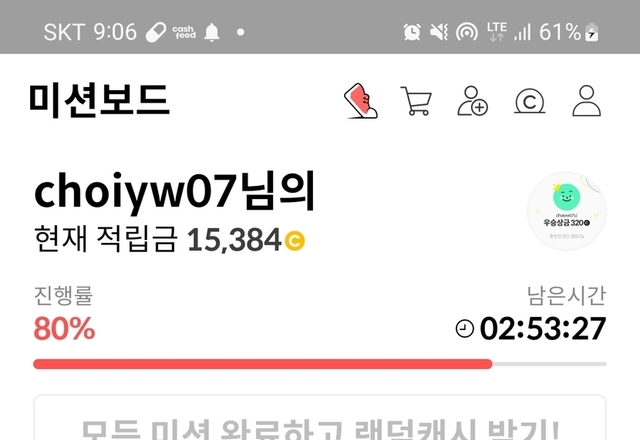Open the user profile icon
Image resolution: width=640 pixels, height=440 pixels.
[587, 101]
